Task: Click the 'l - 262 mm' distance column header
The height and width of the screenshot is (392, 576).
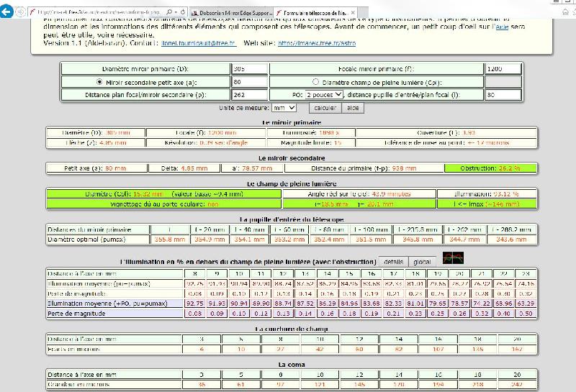Action: click(x=464, y=229)
